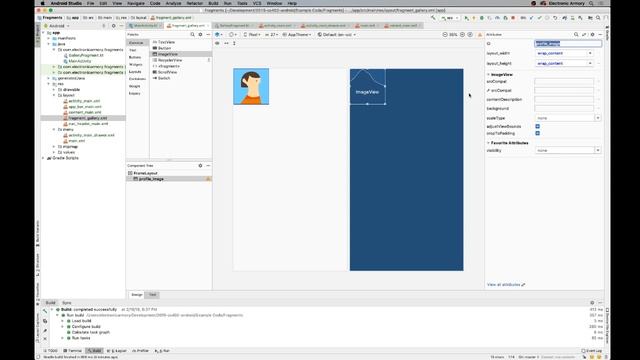The width and height of the screenshot is (640, 360).
Task: Open the Apple menu
Action: pos(43,3)
